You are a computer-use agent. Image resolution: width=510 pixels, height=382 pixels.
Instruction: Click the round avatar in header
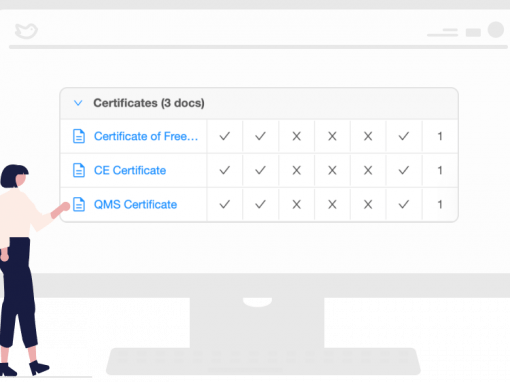tap(496, 30)
